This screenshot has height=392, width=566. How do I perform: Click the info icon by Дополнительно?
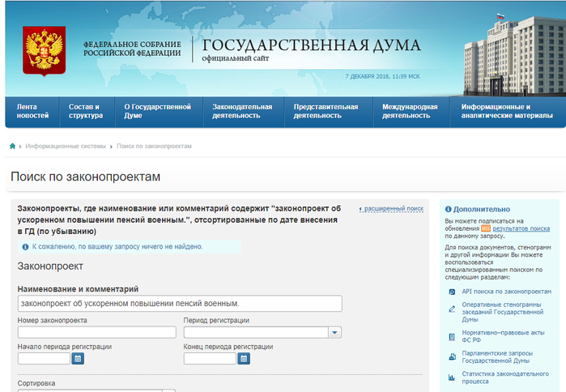point(449,209)
